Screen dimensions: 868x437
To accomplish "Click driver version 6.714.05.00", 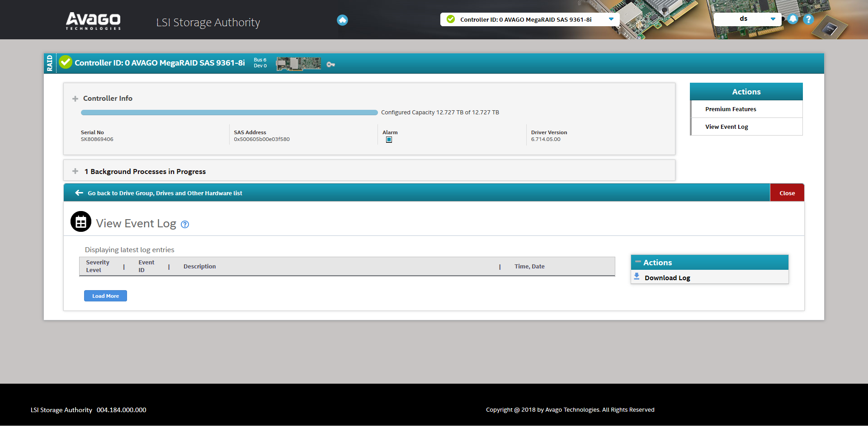I will pyautogui.click(x=546, y=139).
